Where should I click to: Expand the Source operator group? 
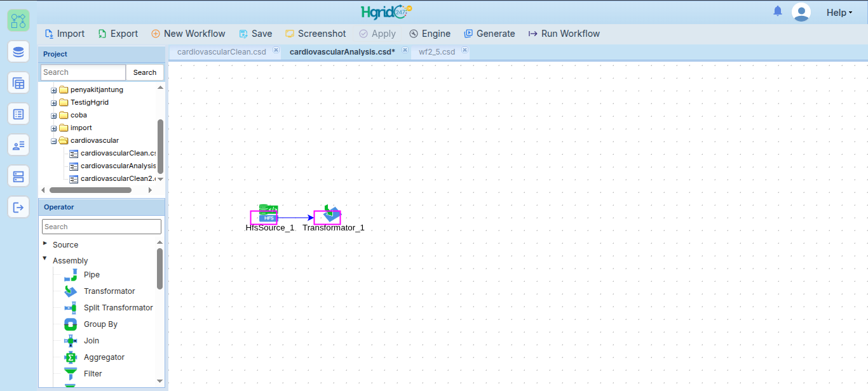click(45, 243)
